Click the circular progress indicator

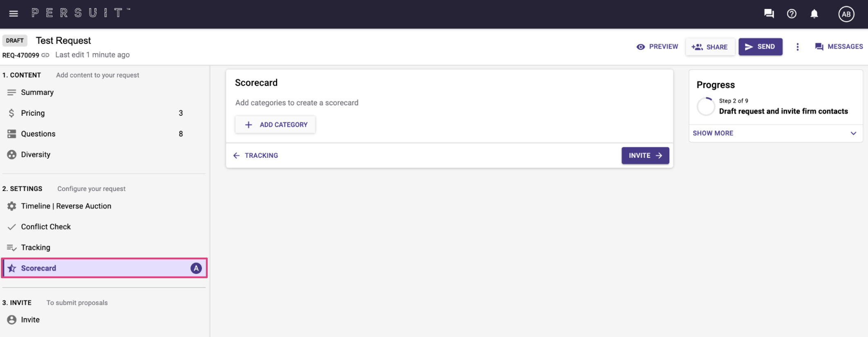(x=705, y=106)
